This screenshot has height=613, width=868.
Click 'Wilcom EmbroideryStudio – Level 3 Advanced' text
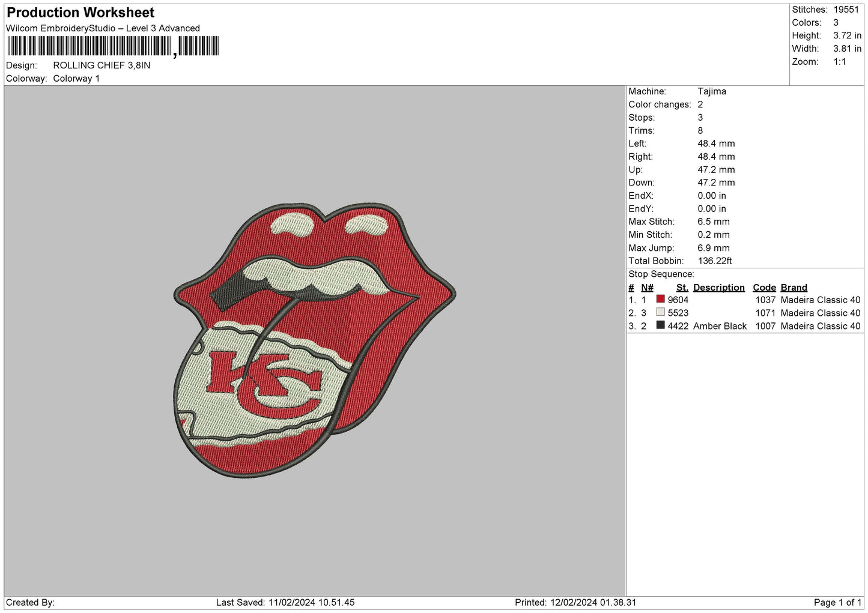tap(103, 28)
